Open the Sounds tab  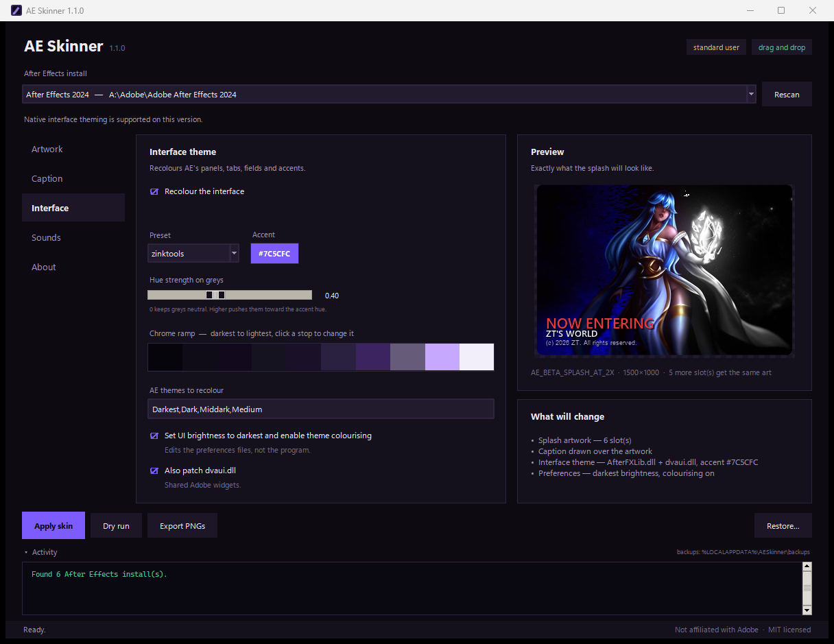coord(73,237)
